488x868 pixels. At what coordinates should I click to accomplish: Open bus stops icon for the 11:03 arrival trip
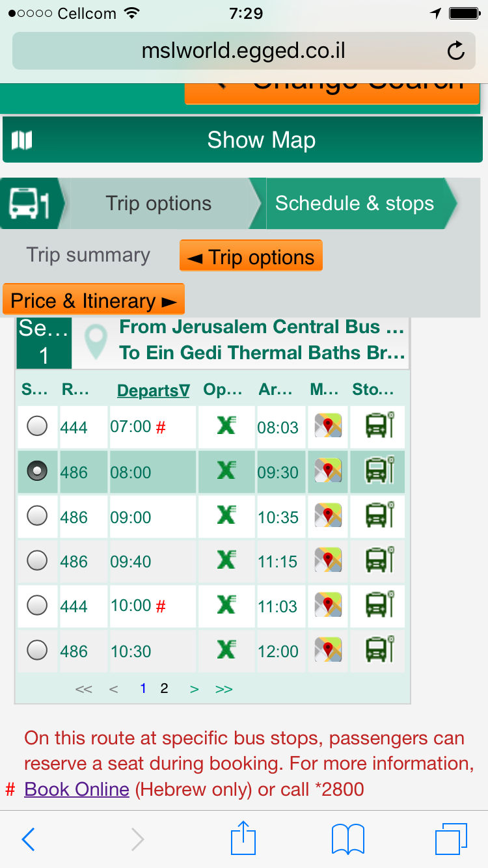[379, 606]
